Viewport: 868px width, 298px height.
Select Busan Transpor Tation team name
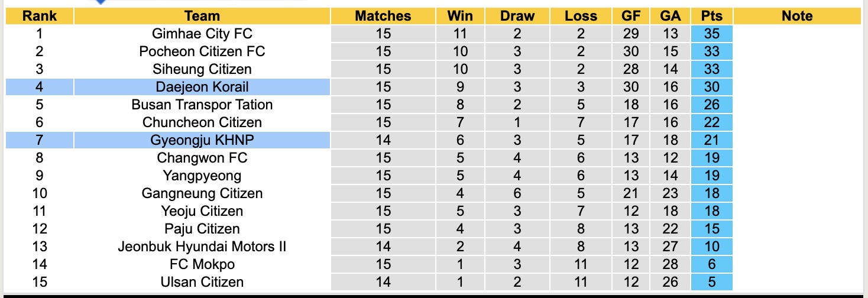[202, 105]
